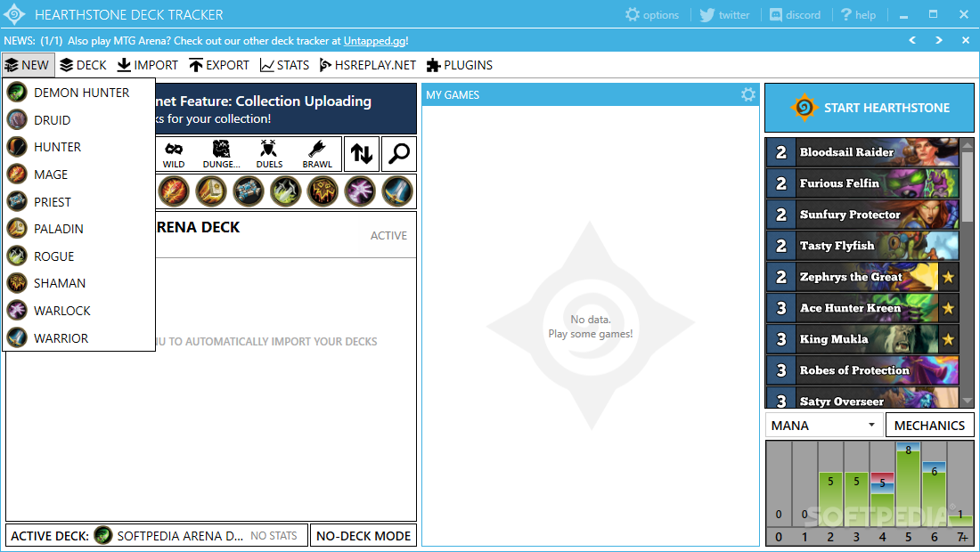The height and width of the screenshot is (552, 980).
Task: Switch to MECHANICS view
Action: coord(929,426)
